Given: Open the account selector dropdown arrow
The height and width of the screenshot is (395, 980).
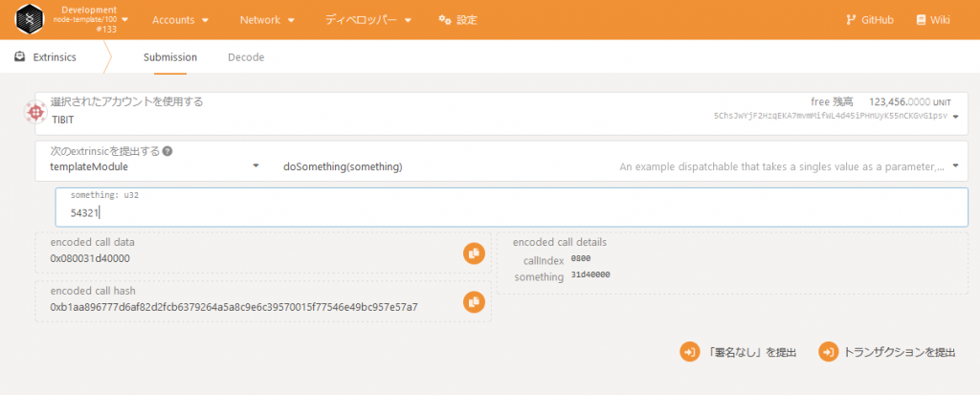Looking at the screenshot, I should tap(956, 116).
